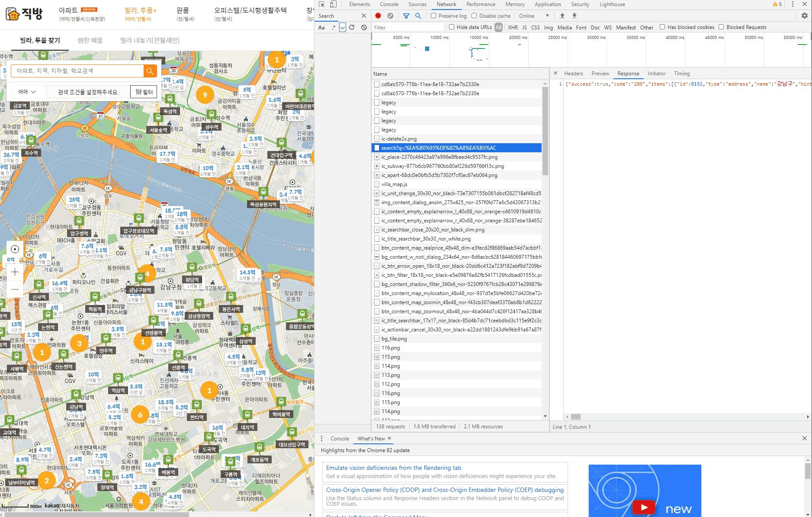
Task: Toggle the device toolbar icon
Action: 333,4
